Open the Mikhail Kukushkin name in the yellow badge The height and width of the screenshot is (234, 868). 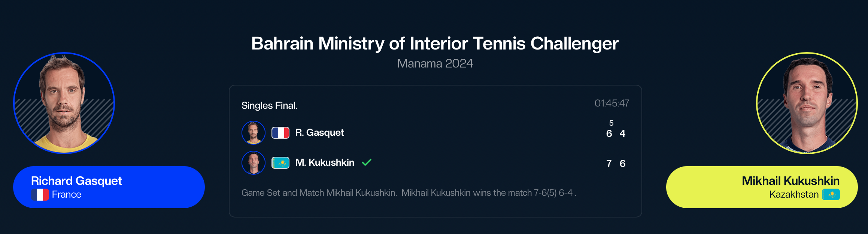tap(790, 181)
